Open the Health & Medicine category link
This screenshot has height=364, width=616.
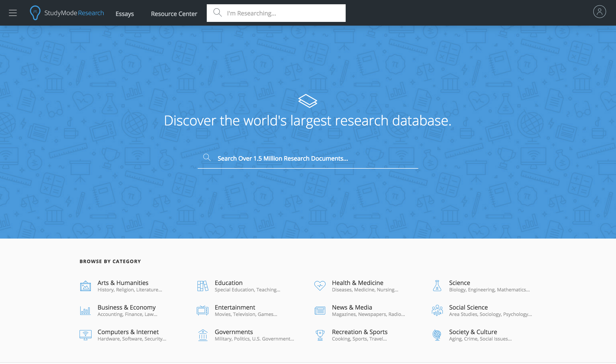click(x=358, y=283)
